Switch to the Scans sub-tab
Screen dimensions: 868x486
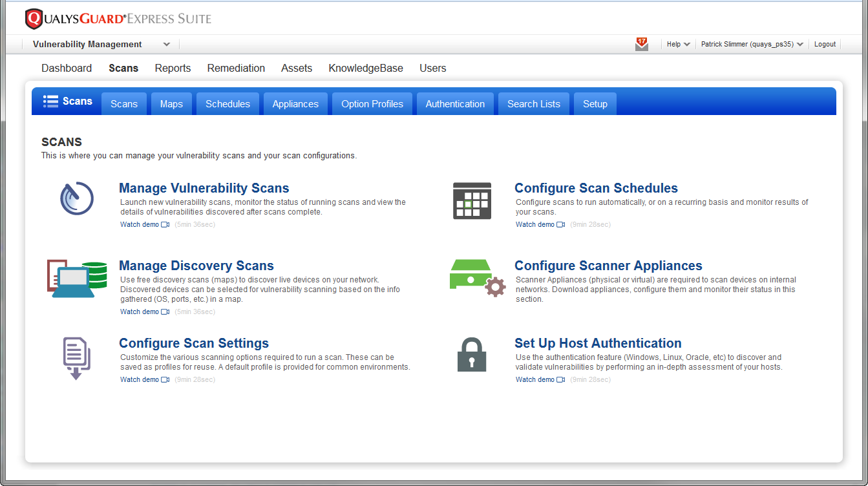124,104
